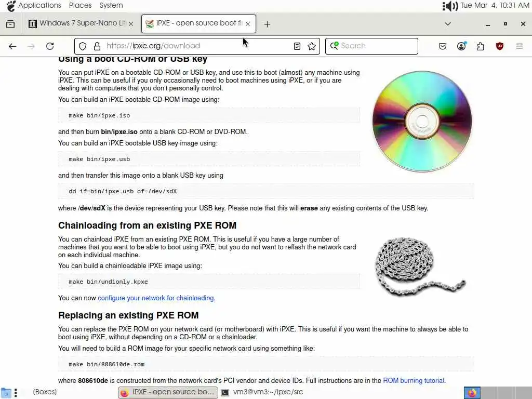This screenshot has width=532, height=399.
Task: Click the ipxe.org/download address bar
Action: (197, 46)
